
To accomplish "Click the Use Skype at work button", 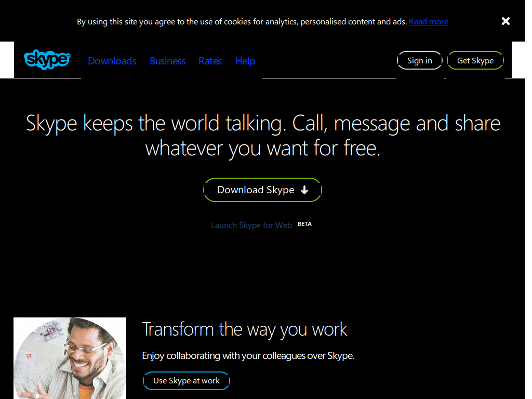I will pyautogui.click(x=187, y=381).
